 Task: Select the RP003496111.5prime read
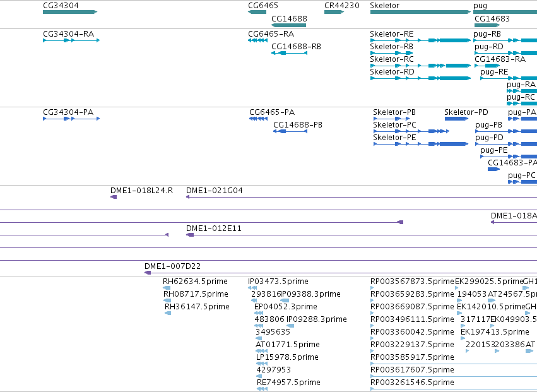(x=372, y=326)
